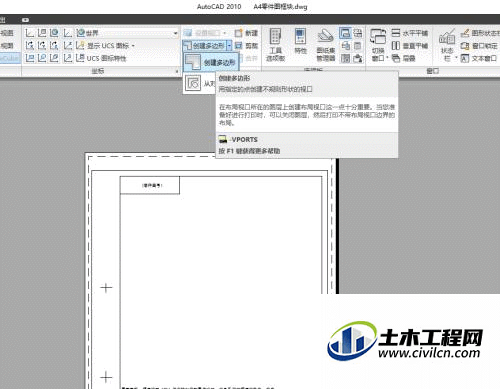Align UCS to Face icon
The image size is (500, 389).
pyautogui.click(x=54, y=58)
